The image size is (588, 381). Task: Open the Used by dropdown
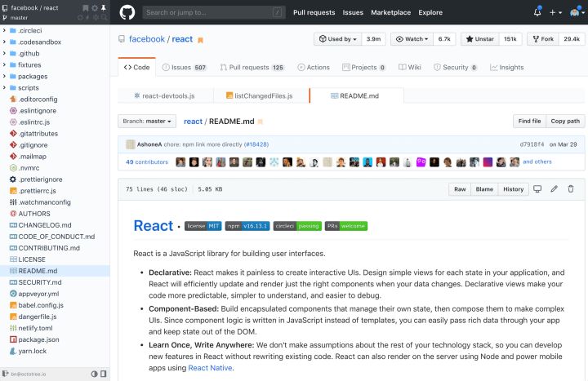point(338,39)
